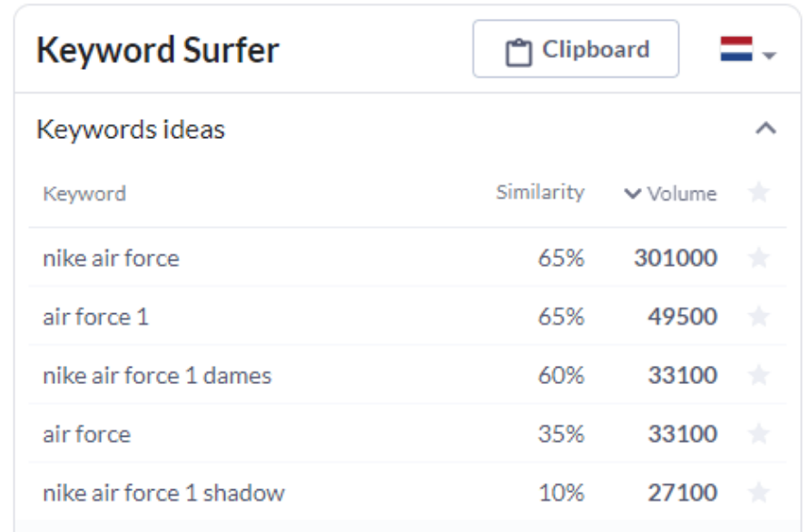
Task: Star the 'air force' keyword row
Action: click(759, 433)
